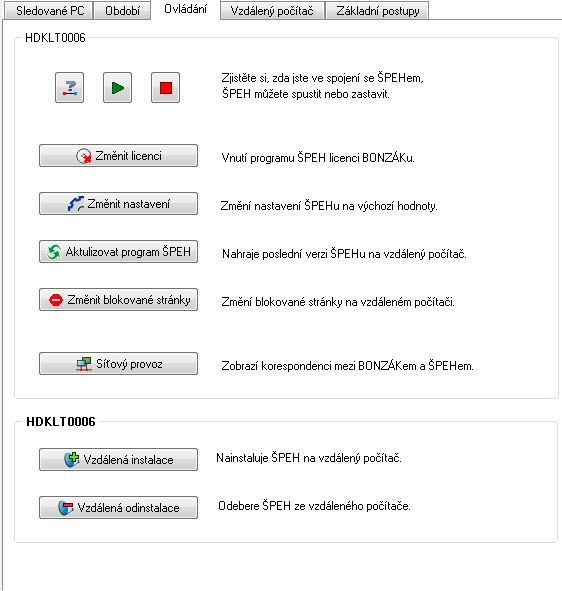
Task: Click the shield with red minus icon
Action: (x=66, y=508)
